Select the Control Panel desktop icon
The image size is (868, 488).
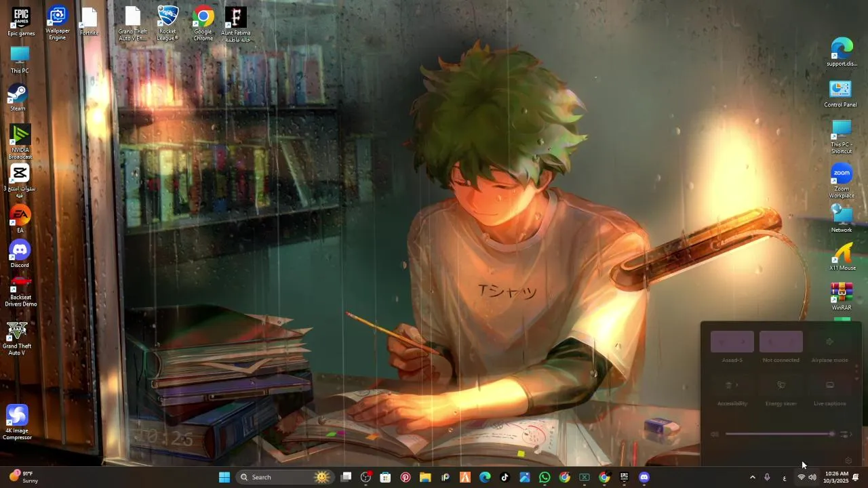point(840,94)
